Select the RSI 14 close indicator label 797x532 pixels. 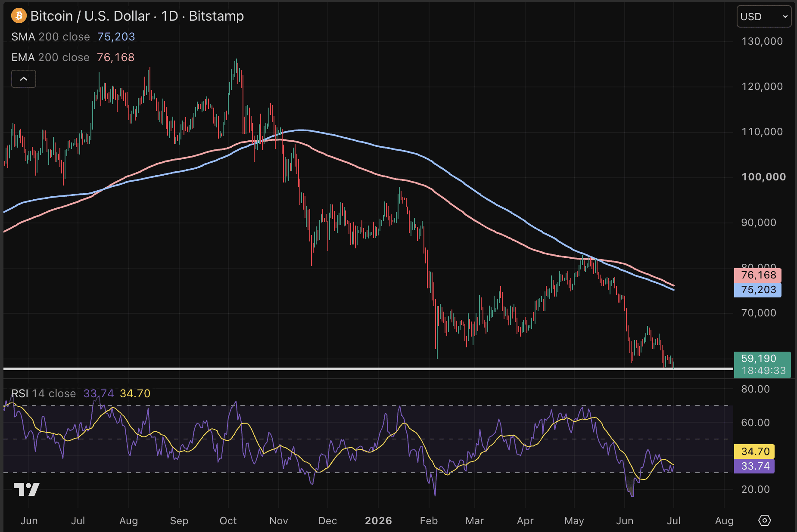pyautogui.click(x=44, y=393)
